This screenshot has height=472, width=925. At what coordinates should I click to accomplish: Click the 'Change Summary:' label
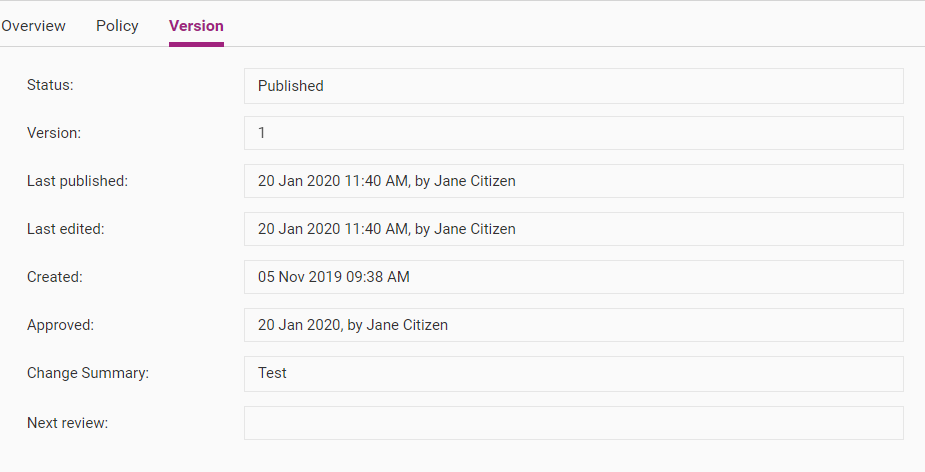tap(88, 373)
